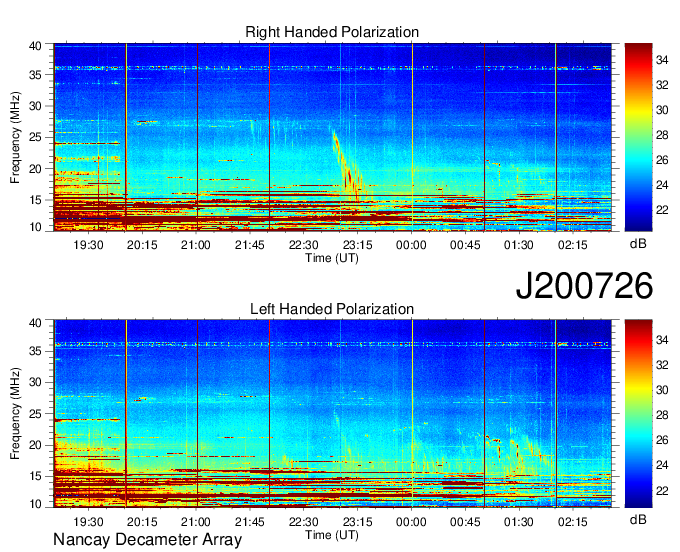This screenshot has height=552, width=680.
Task: Click the Left Handed spectrogram image
Action: [x=332, y=414]
